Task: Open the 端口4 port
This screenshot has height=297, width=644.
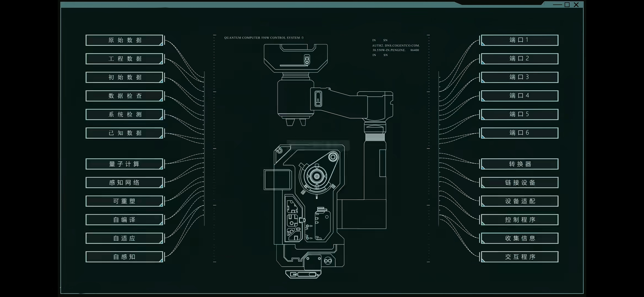Action: (x=520, y=96)
